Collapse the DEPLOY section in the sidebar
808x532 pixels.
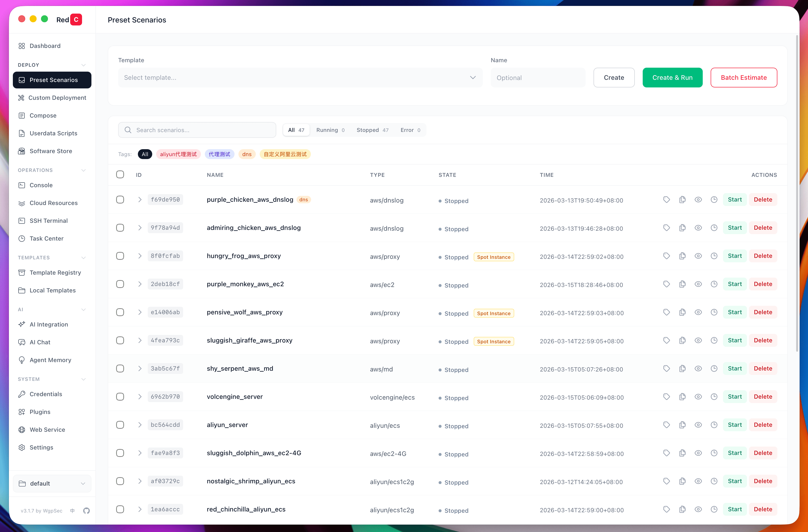pyautogui.click(x=84, y=64)
